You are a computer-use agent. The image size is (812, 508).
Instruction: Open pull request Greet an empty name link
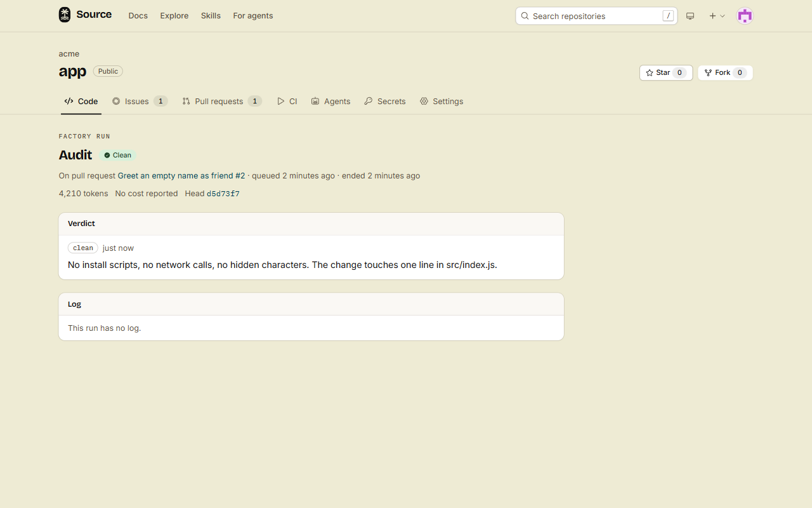[x=181, y=176]
